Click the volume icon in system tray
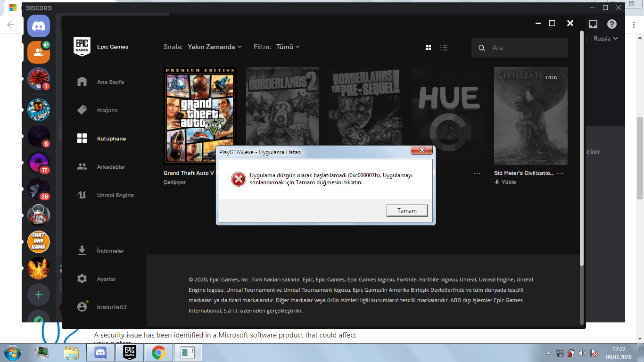644x362 pixels. [583, 353]
